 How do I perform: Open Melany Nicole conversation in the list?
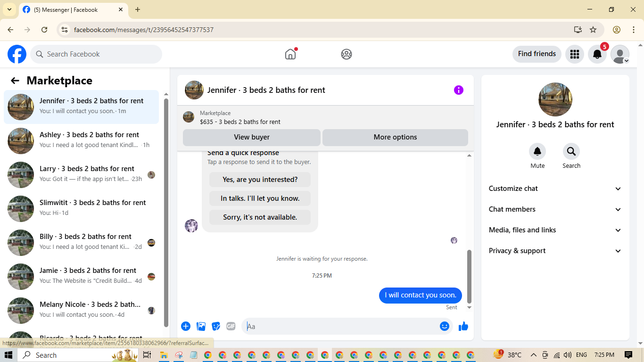coord(82,311)
